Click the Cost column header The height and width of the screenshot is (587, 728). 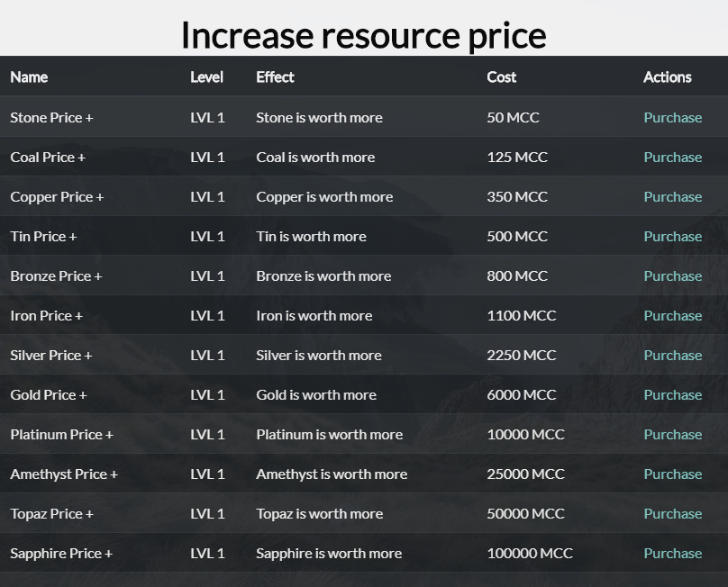pos(502,77)
